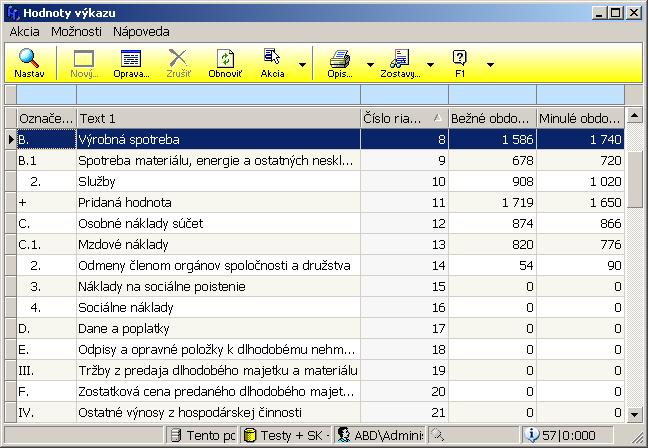Select the Osobné náklady súčet row
The image size is (648, 448).
coord(320,224)
